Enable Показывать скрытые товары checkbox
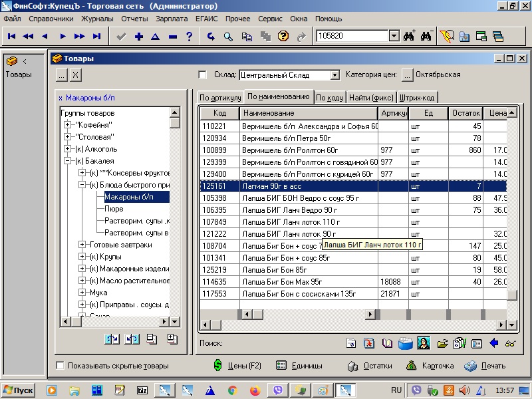 tap(60, 365)
